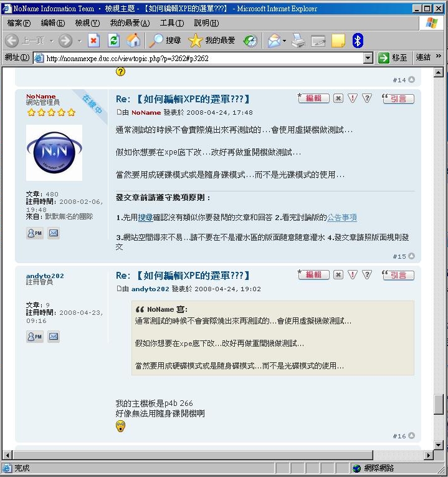Screen dimensions: 448x477
Task: Open the History toolbar icon
Action: click(x=250, y=41)
